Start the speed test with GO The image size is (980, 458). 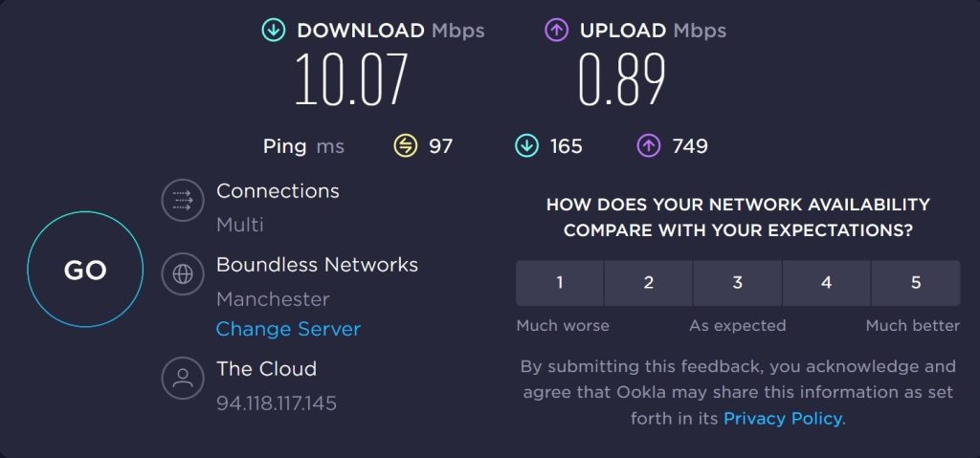[x=85, y=270]
